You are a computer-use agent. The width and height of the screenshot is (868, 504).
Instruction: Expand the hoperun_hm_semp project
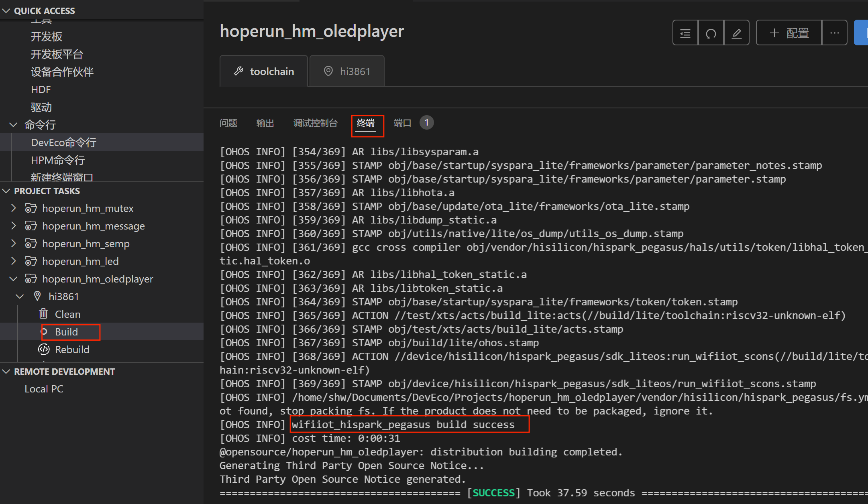13,244
